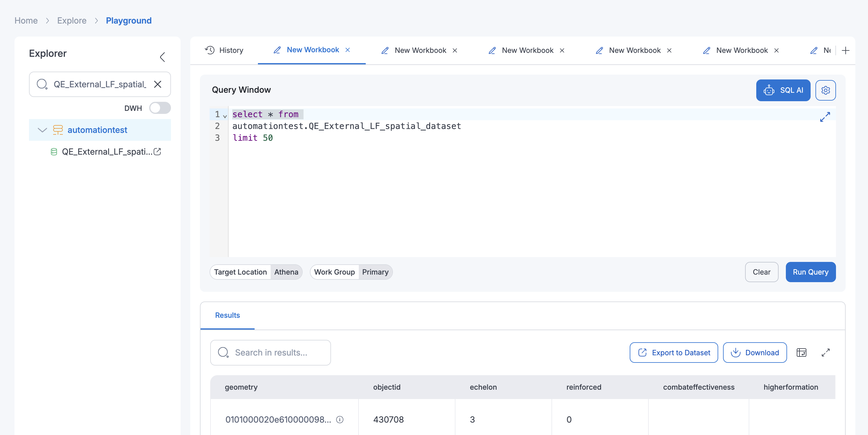Open query editor settings gear

[x=825, y=90]
